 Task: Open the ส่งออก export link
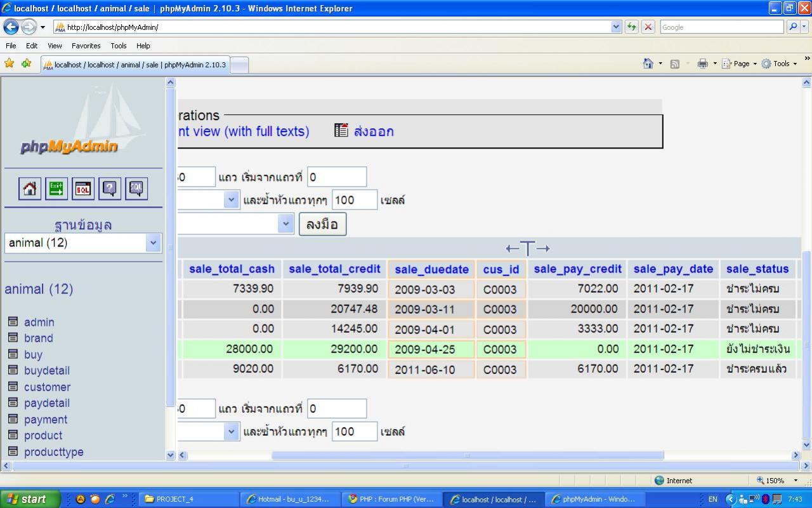click(374, 131)
